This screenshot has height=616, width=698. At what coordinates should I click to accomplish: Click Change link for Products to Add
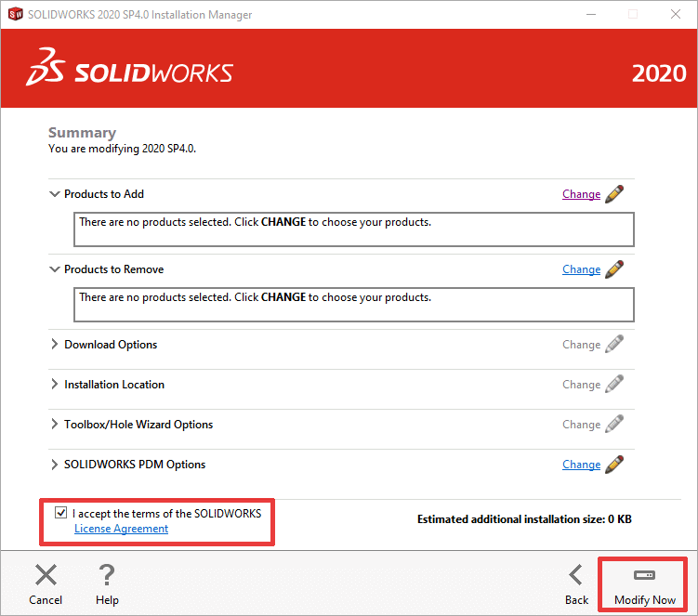point(582,194)
